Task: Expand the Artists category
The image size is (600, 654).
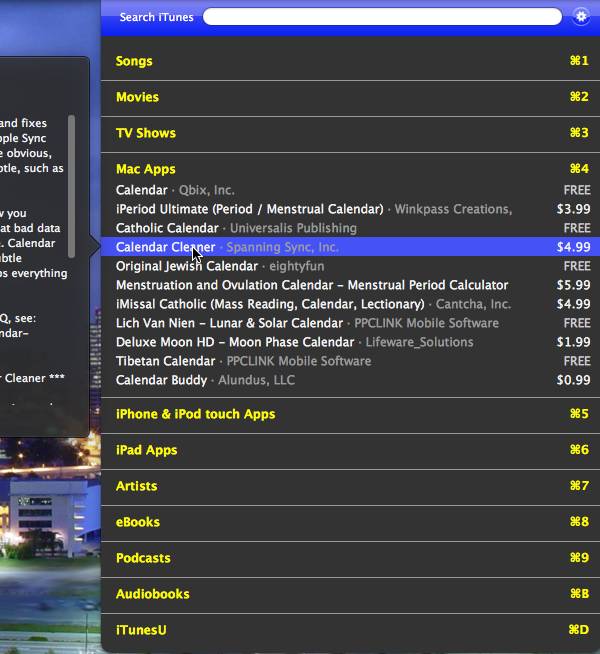Action: point(350,486)
